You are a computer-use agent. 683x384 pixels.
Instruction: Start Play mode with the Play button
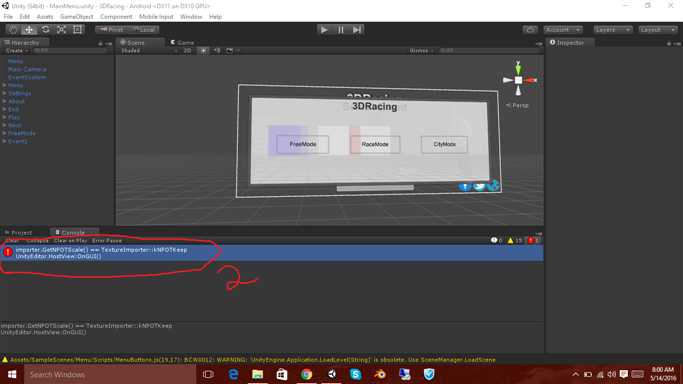pyautogui.click(x=324, y=30)
